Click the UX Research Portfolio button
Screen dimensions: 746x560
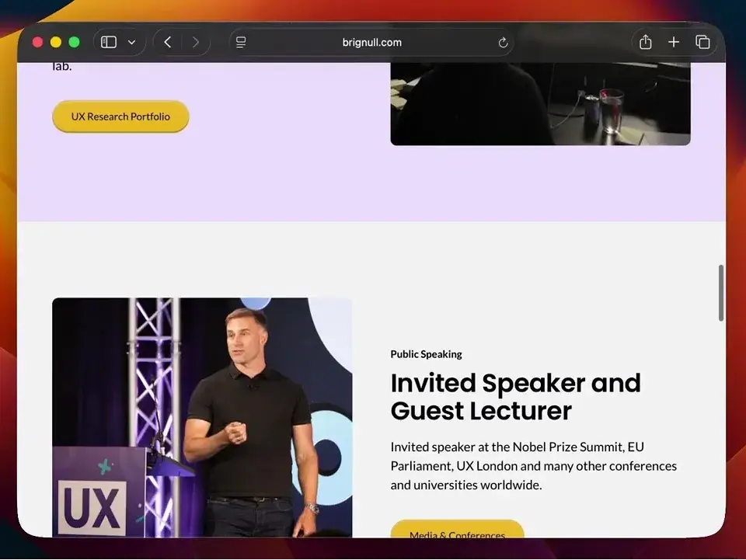tap(120, 117)
